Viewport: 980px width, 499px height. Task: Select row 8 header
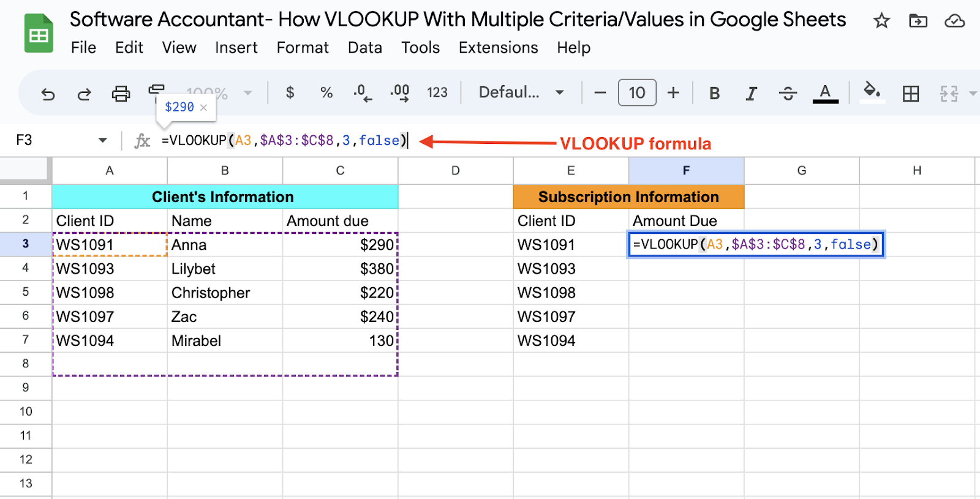pos(26,364)
